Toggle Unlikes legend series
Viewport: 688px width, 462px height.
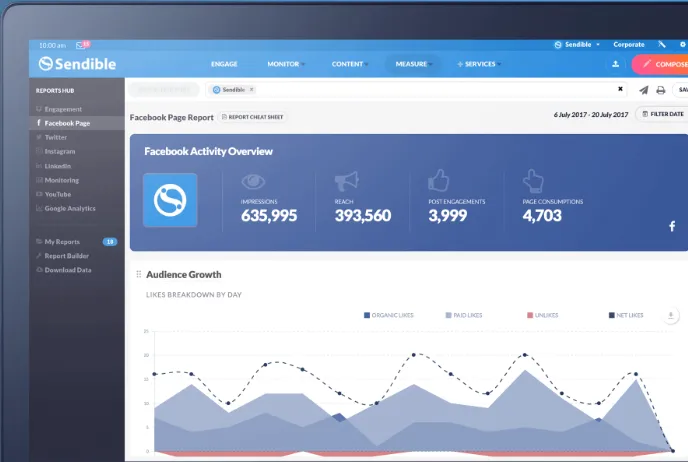coord(543,315)
